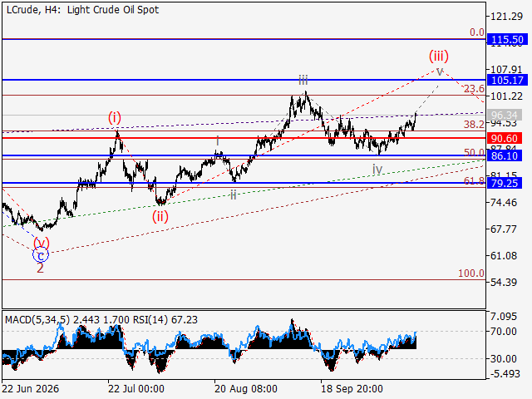Select the wave '2' label below circled c
Image resolution: width=532 pixels, height=399 pixels.
point(40,268)
